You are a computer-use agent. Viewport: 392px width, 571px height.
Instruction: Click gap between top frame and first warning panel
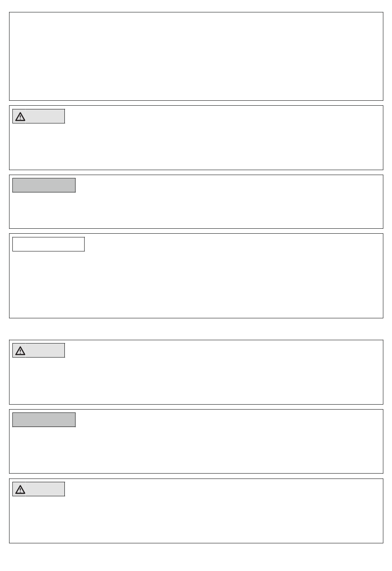pyautogui.click(x=196, y=103)
